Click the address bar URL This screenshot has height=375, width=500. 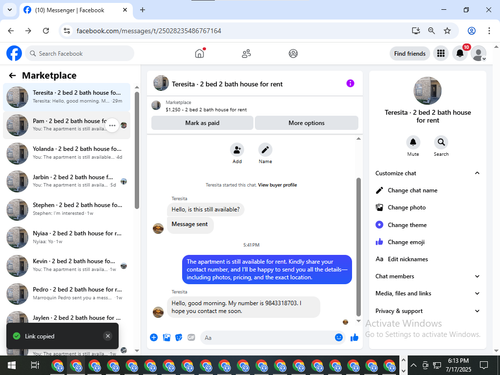coord(149,31)
